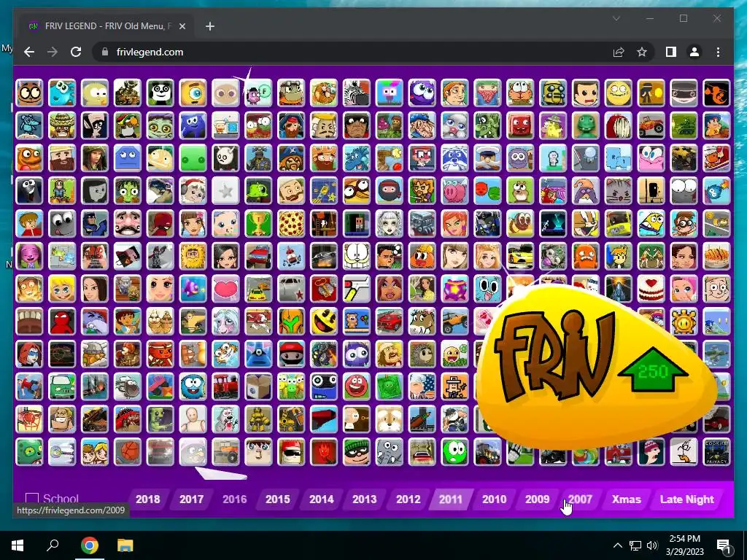
Task: Close the FRIV LEGEND tab
Action: click(182, 26)
